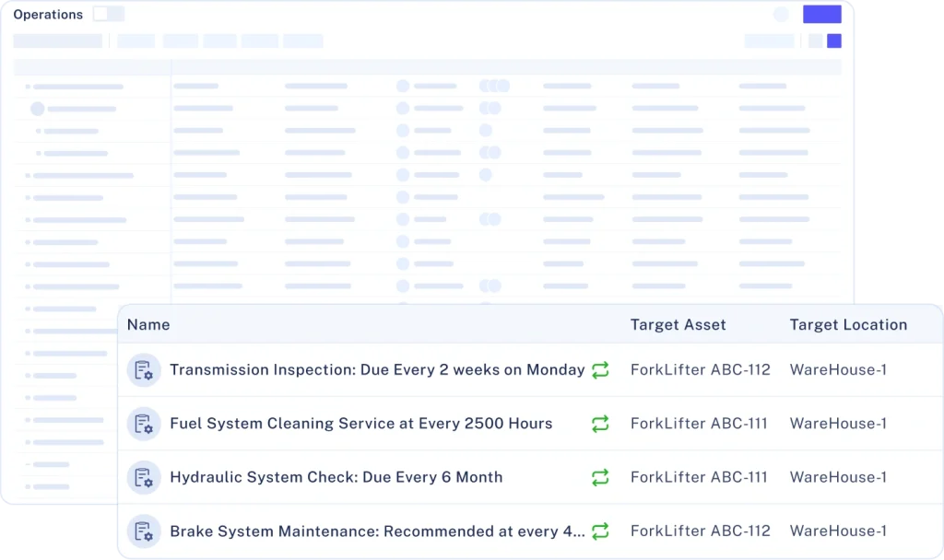Sort by the Target Asset column header
944x560 pixels.
(678, 324)
